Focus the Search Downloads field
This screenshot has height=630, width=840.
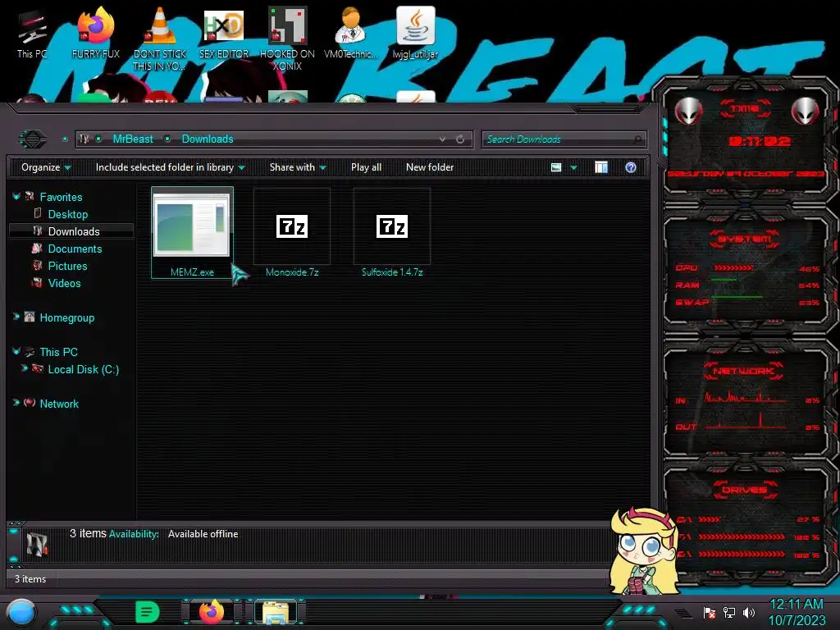point(564,139)
